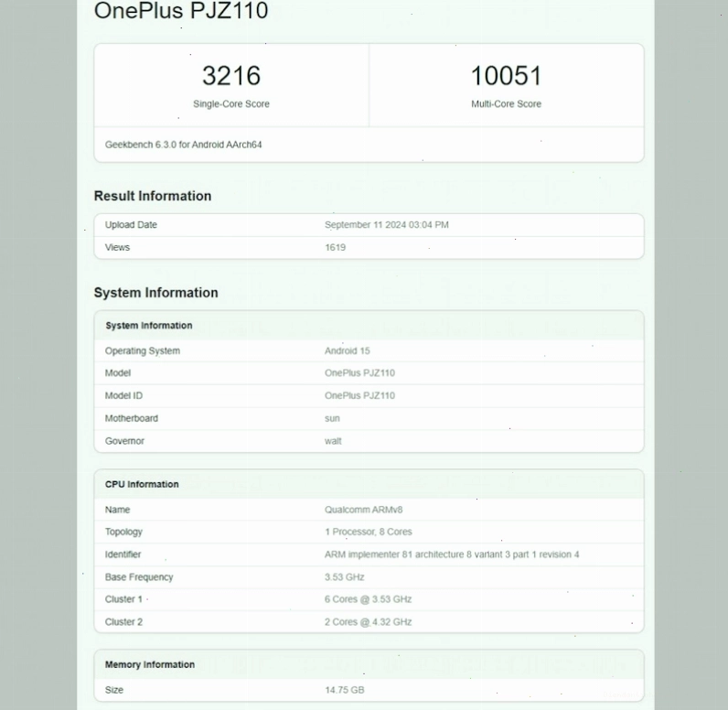
Task: Click the Base Frequency label
Action: [x=139, y=577]
